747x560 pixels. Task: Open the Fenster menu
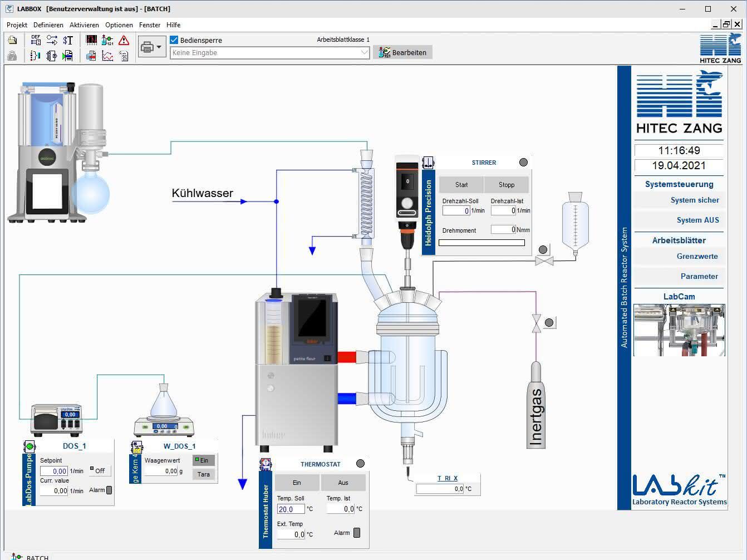[x=150, y=25]
